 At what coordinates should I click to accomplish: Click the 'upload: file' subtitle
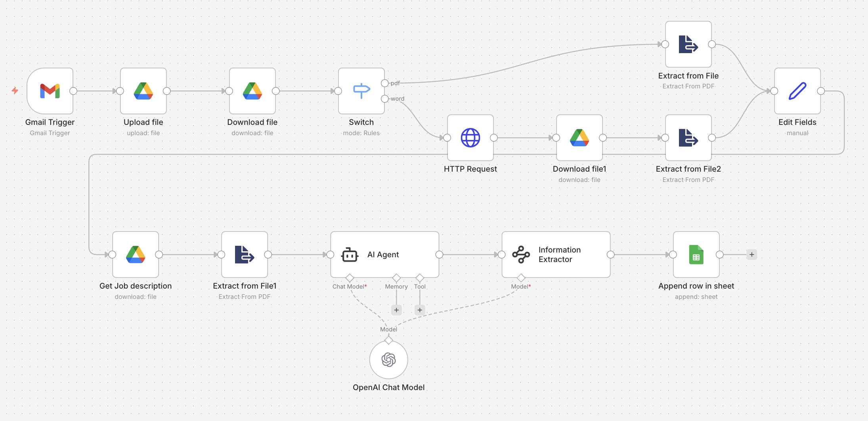coord(143,133)
